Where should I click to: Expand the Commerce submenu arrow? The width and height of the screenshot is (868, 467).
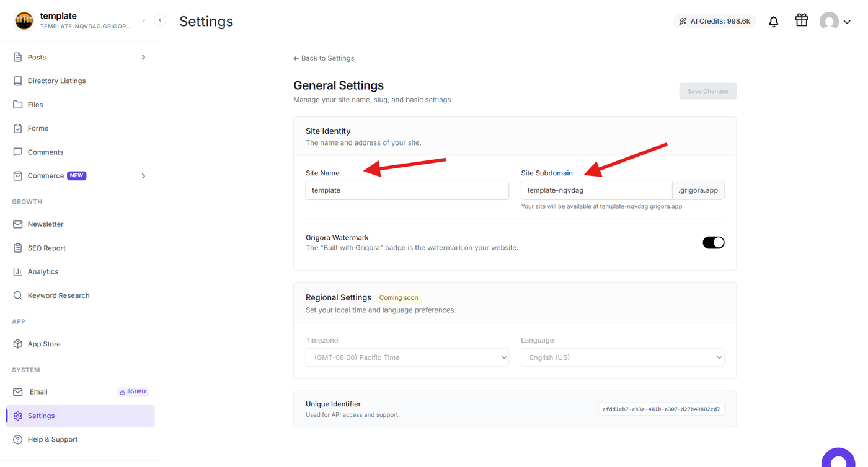coord(143,176)
